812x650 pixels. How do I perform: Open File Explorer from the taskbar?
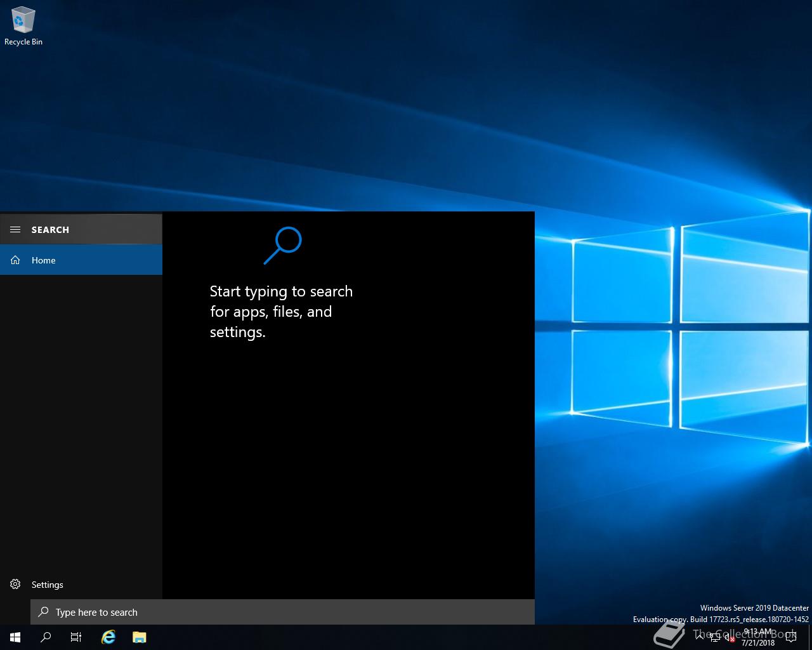[x=140, y=637]
